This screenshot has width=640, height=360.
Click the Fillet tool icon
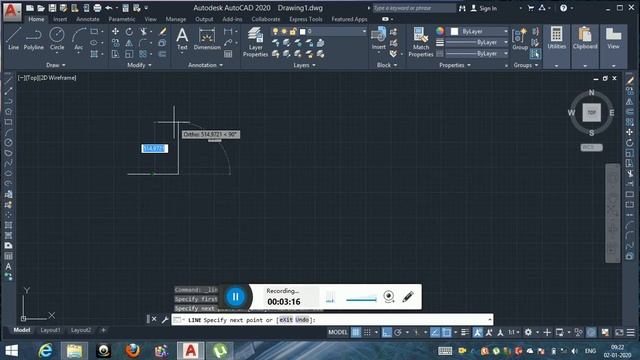coord(142,43)
